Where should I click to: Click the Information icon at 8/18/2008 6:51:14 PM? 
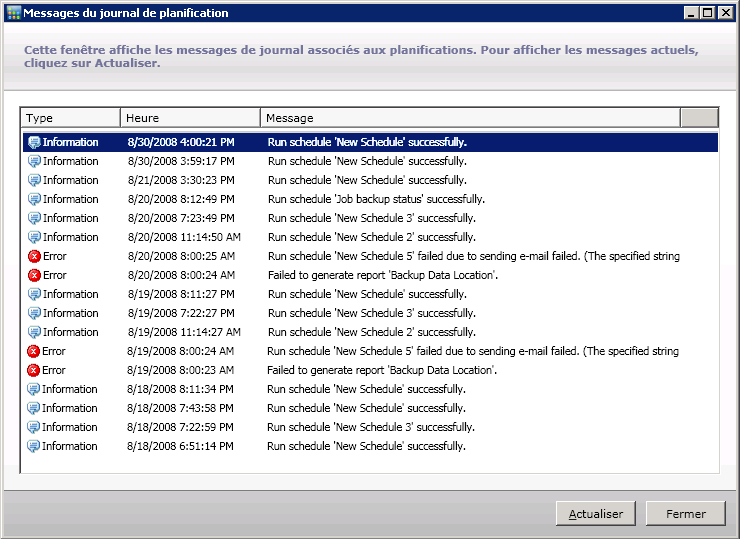click(34, 446)
